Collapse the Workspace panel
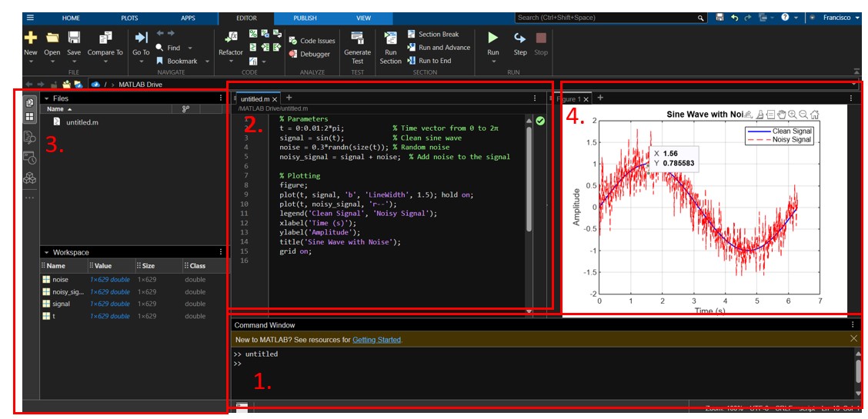 [x=46, y=253]
